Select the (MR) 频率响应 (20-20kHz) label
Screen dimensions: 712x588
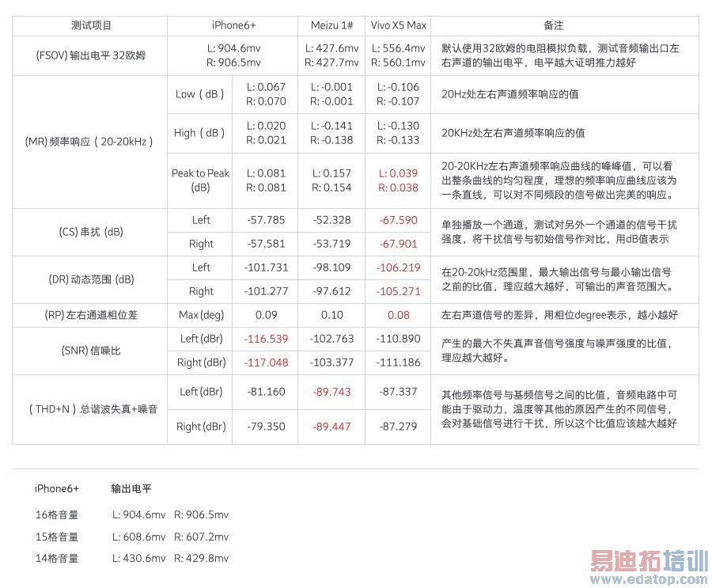(x=89, y=142)
